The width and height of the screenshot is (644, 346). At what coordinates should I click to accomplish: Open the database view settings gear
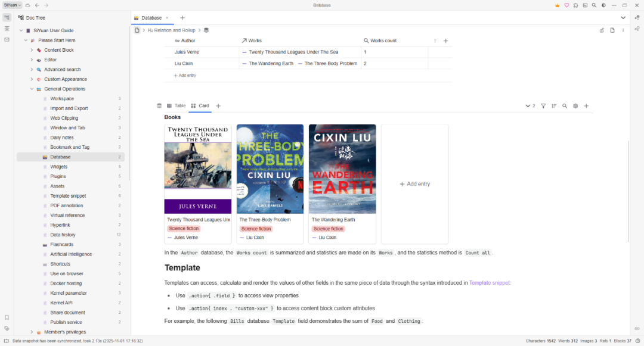coord(575,105)
